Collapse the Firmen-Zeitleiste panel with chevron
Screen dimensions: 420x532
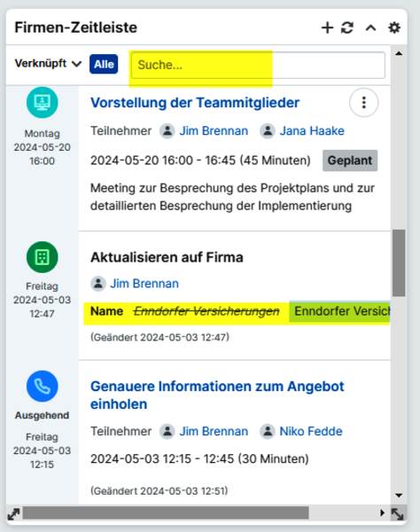[x=370, y=27]
